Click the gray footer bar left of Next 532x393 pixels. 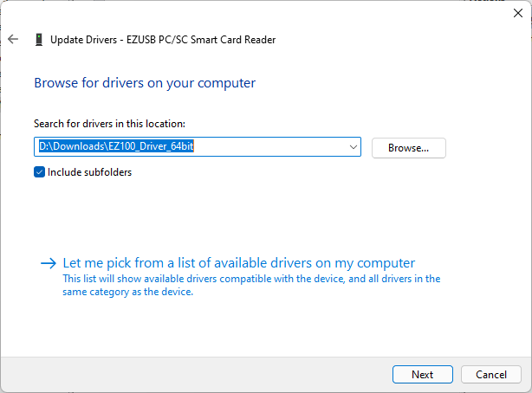point(191,375)
